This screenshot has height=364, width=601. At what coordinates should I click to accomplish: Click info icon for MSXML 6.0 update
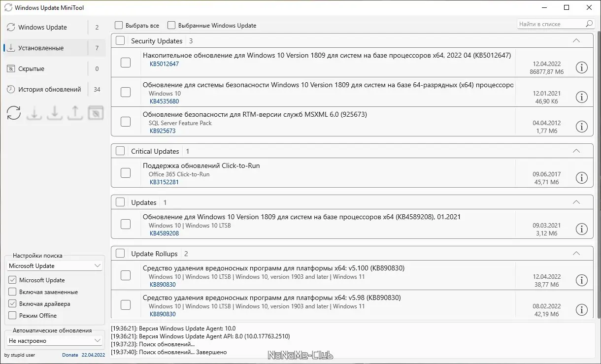click(x=581, y=127)
